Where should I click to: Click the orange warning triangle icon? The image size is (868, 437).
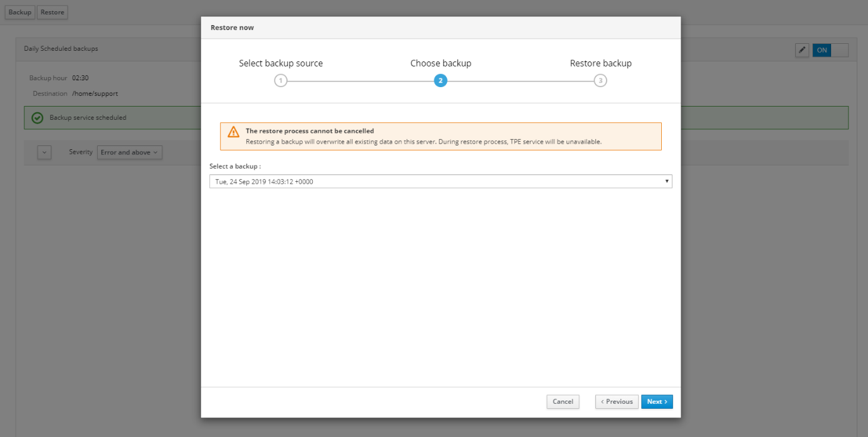(x=233, y=132)
